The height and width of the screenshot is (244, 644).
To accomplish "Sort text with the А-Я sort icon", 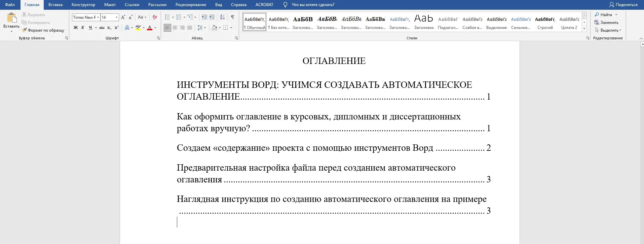I will coord(222,17).
